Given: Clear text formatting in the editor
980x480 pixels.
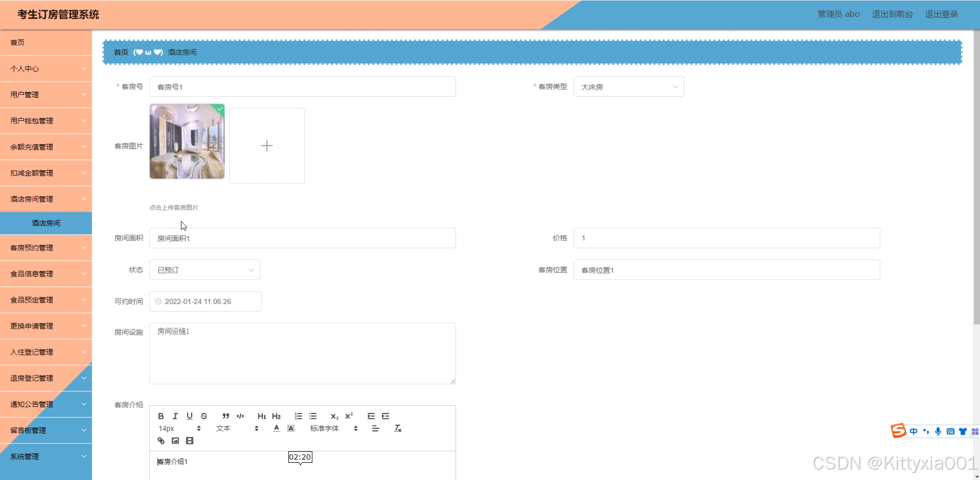Looking at the screenshot, I should pyautogui.click(x=398, y=428).
